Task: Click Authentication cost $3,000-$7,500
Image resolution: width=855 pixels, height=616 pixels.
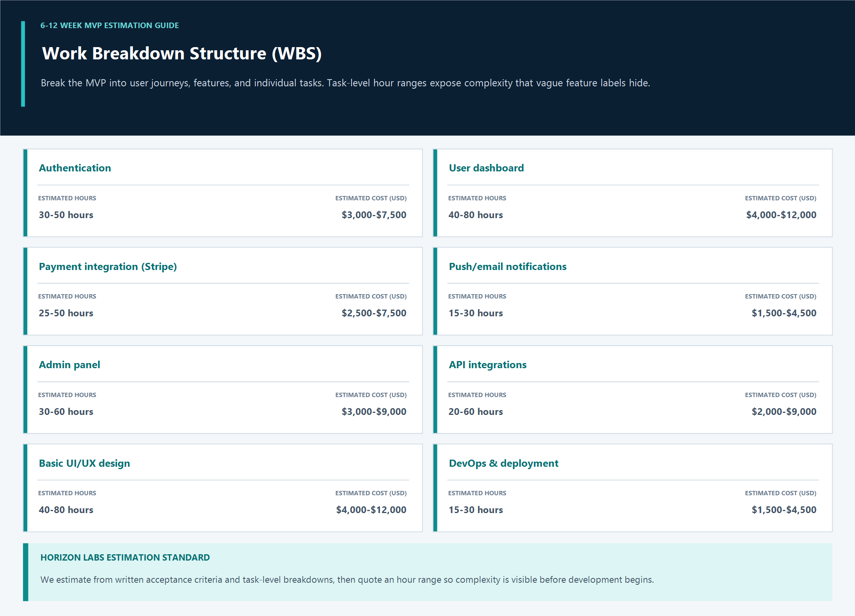Action: (374, 215)
